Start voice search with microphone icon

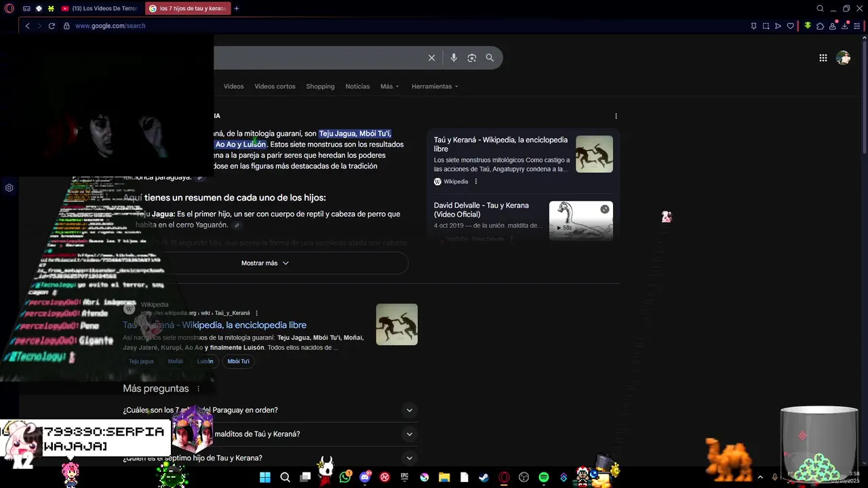(x=454, y=58)
